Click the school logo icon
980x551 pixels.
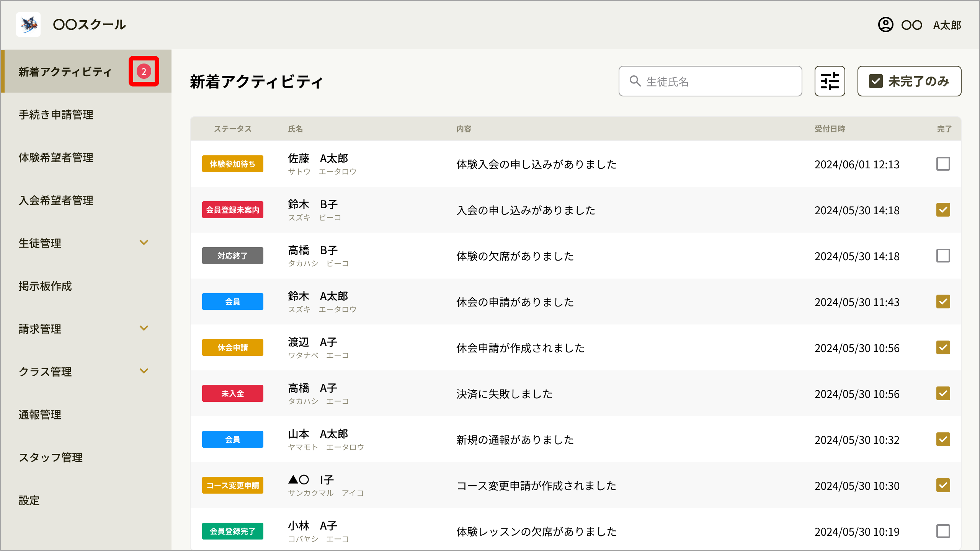[28, 24]
